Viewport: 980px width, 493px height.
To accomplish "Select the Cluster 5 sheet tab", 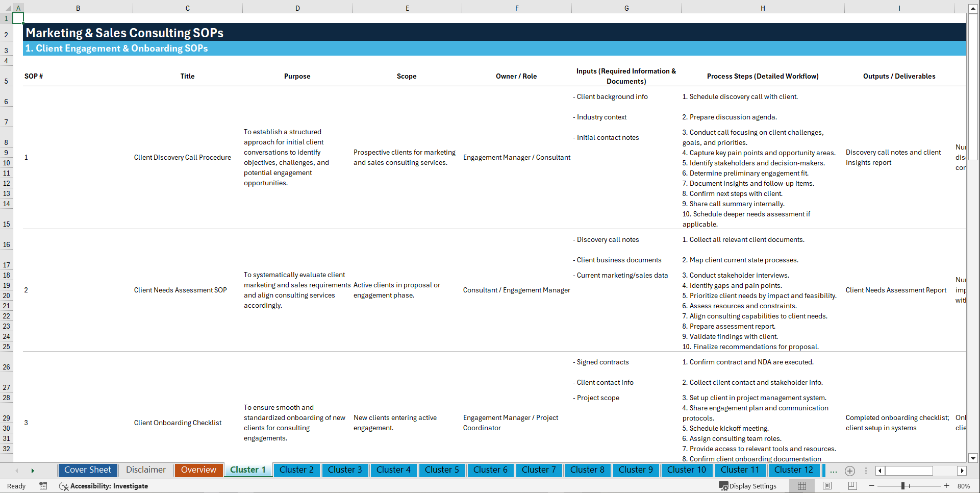I will point(442,470).
